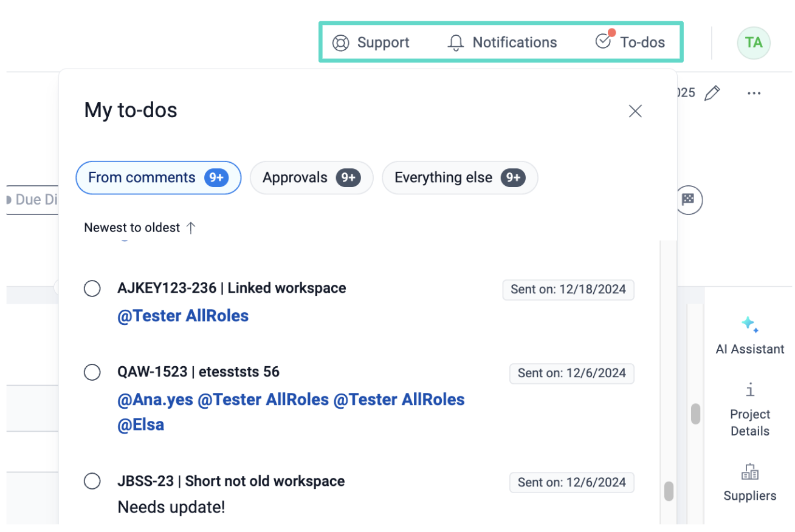The width and height of the screenshot is (795, 532).
Task: Mark the JBSS-23 to-do as complete
Action: click(92, 482)
